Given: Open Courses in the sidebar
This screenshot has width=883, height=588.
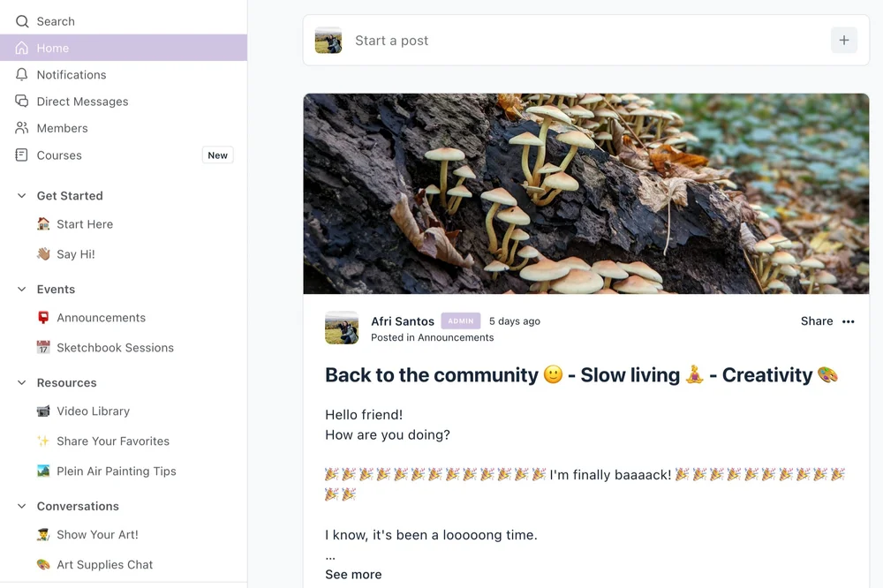Looking at the screenshot, I should pos(124,155).
